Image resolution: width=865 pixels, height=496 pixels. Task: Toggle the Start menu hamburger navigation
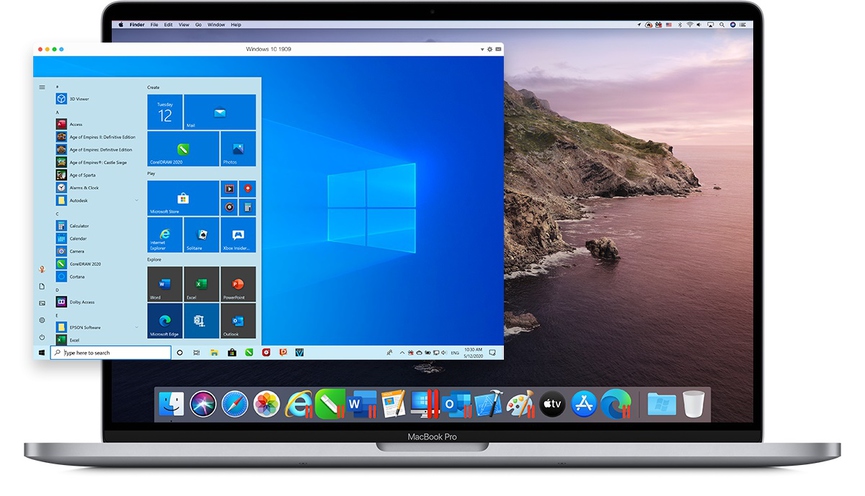click(41, 87)
